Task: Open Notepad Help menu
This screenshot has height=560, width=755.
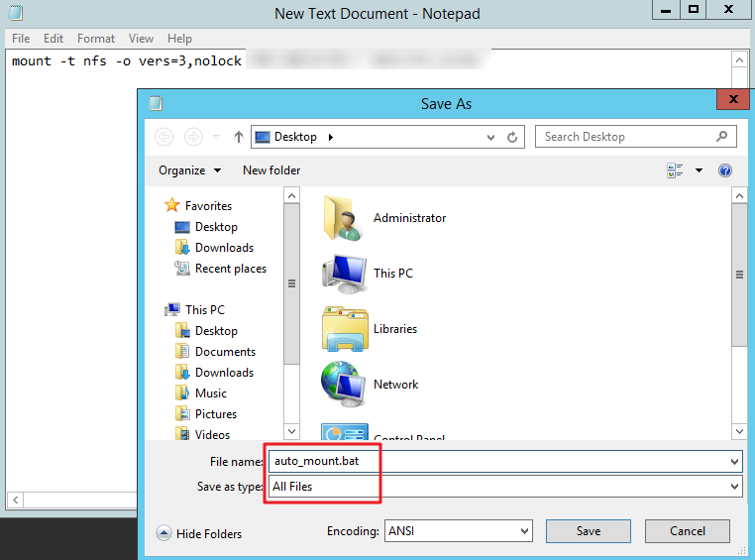Action: coord(179,39)
